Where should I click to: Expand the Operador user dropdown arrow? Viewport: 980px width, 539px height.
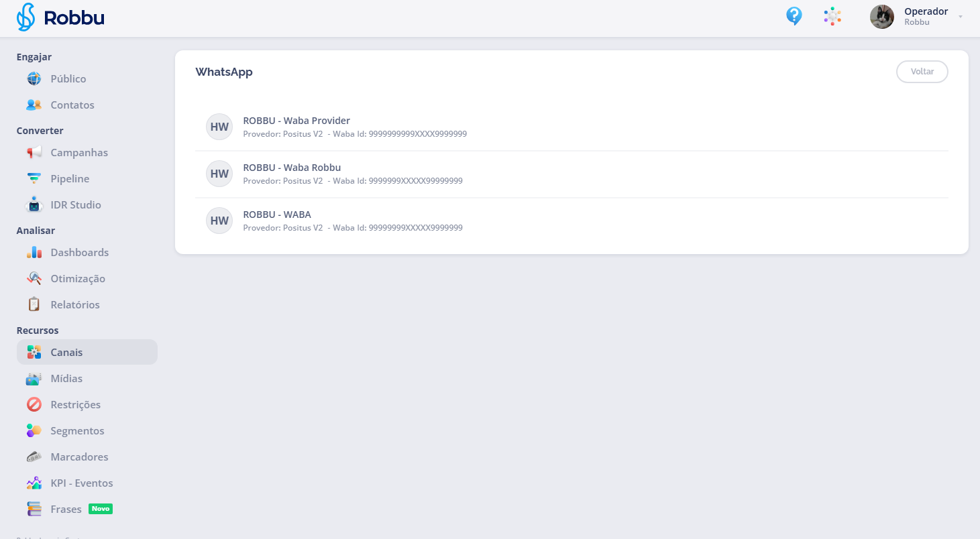pos(961,17)
